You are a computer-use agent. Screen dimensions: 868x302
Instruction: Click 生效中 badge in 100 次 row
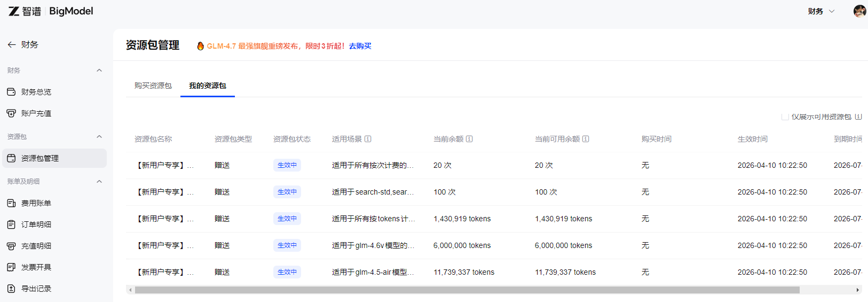click(287, 192)
